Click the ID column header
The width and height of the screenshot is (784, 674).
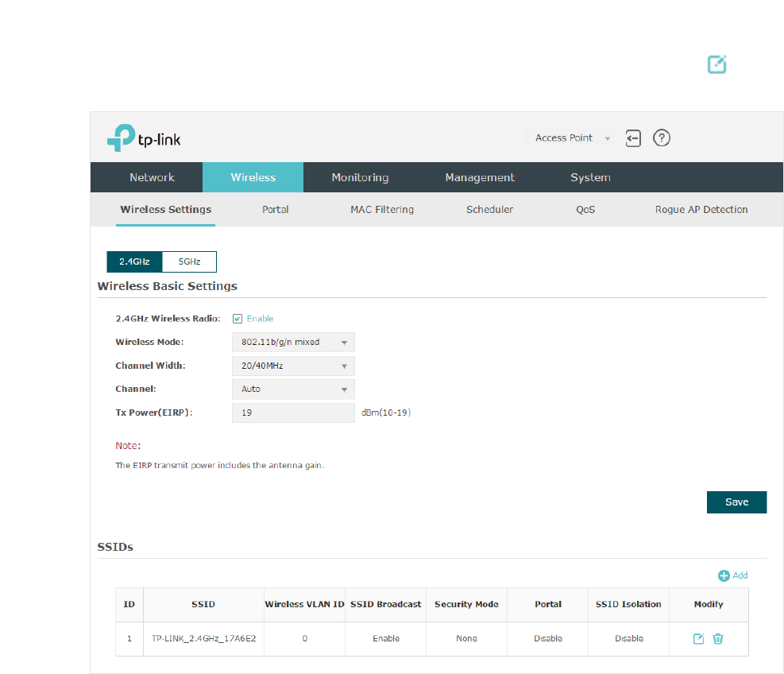pyautogui.click(x=129, y=604)
